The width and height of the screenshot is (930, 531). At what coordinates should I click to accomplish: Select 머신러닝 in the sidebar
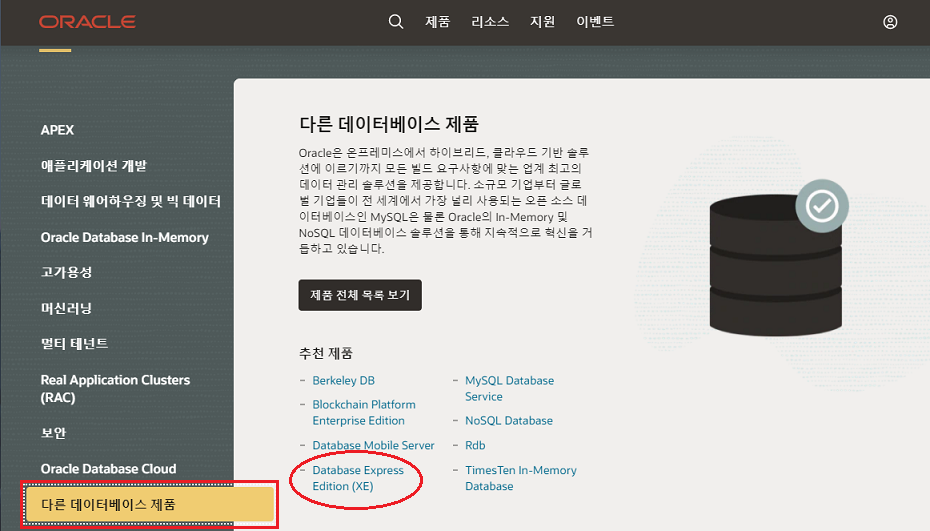tap(66, 308)
